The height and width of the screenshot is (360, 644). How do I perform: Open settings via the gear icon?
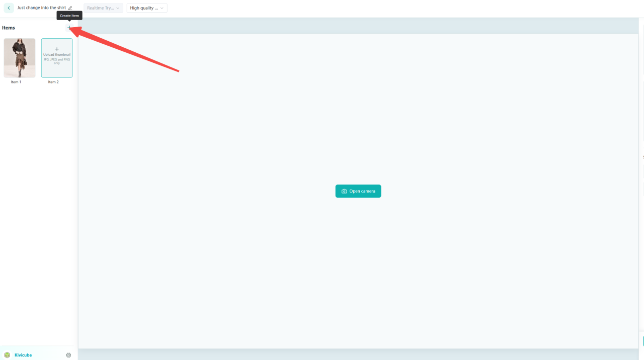click(x=68, y=355)
